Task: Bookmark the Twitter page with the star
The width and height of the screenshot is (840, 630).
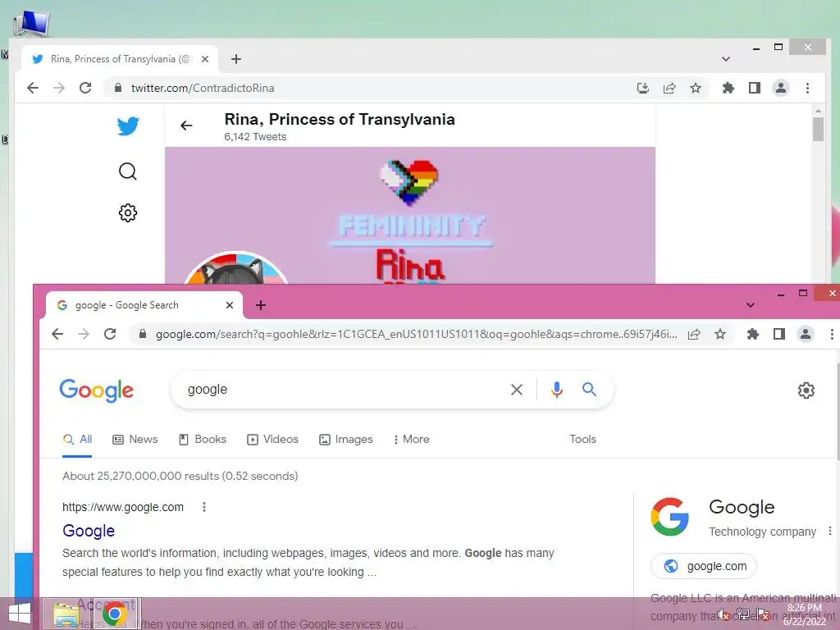Action: tap(696, 88)
